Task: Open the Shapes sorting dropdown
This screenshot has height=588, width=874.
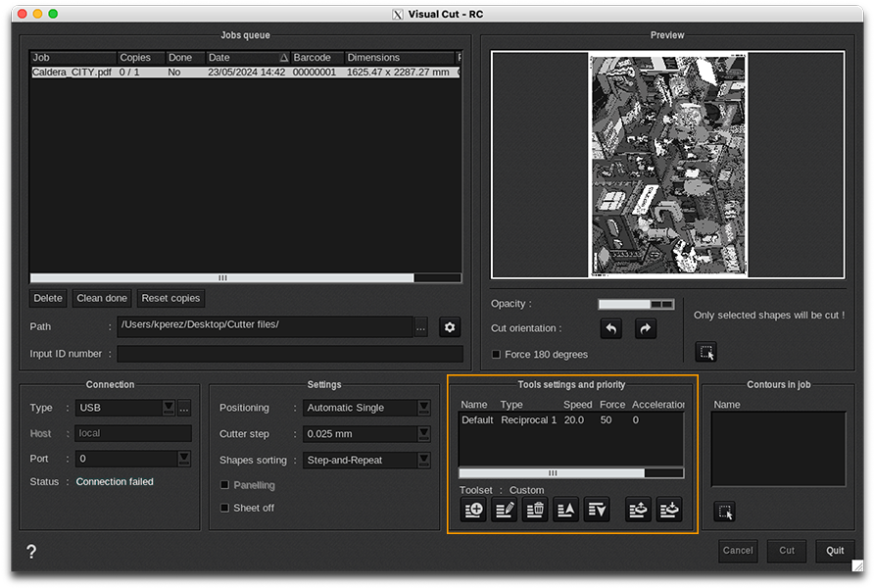Action: [423, 460]
